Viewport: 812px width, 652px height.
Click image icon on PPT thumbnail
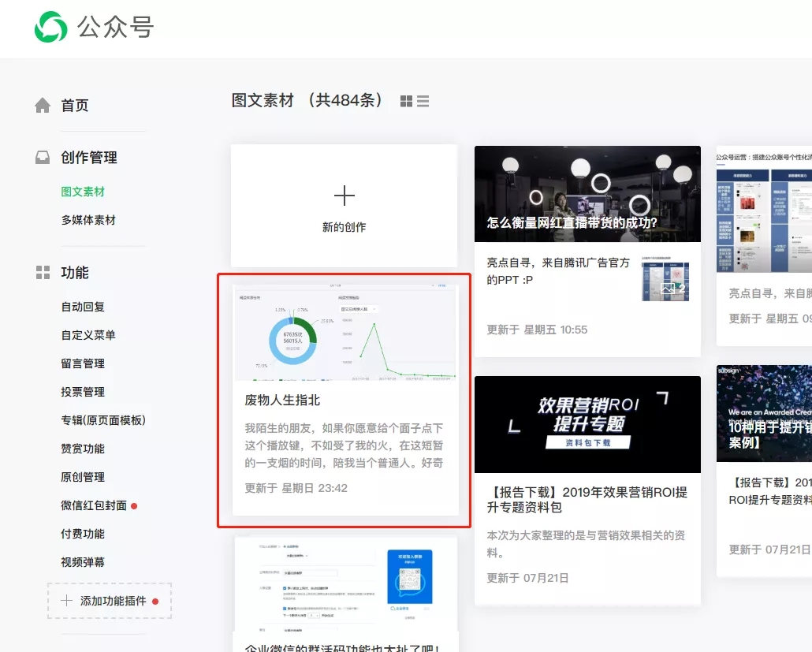(x=669, y=289)
